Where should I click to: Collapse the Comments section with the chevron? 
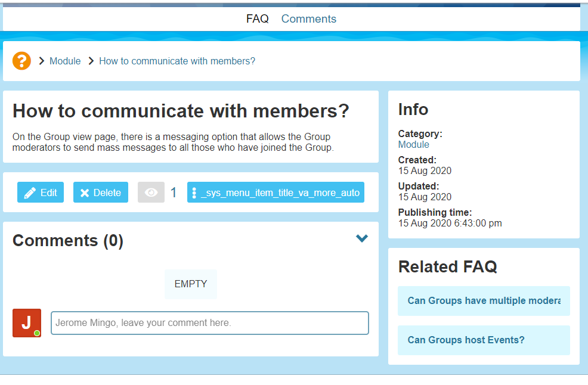pyautogui.click(x=361, y=238)
